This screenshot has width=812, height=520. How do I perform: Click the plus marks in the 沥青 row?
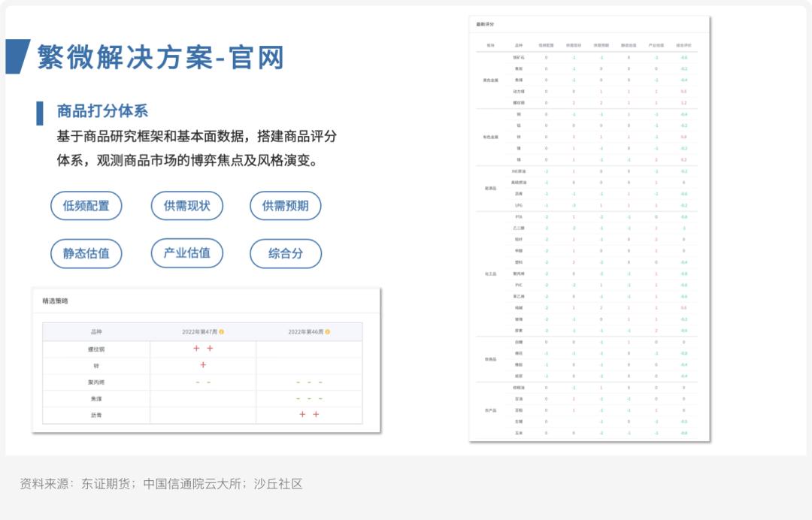point(310,414)
